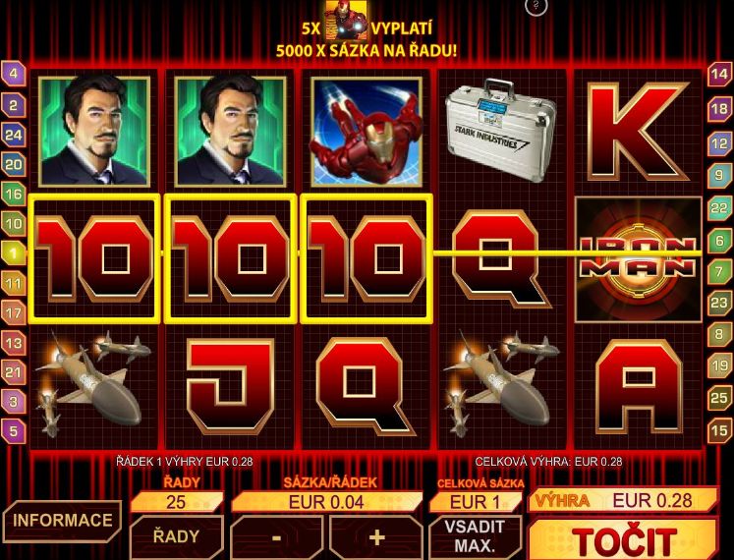Click the TOČIT spin button

coord(624,539)
